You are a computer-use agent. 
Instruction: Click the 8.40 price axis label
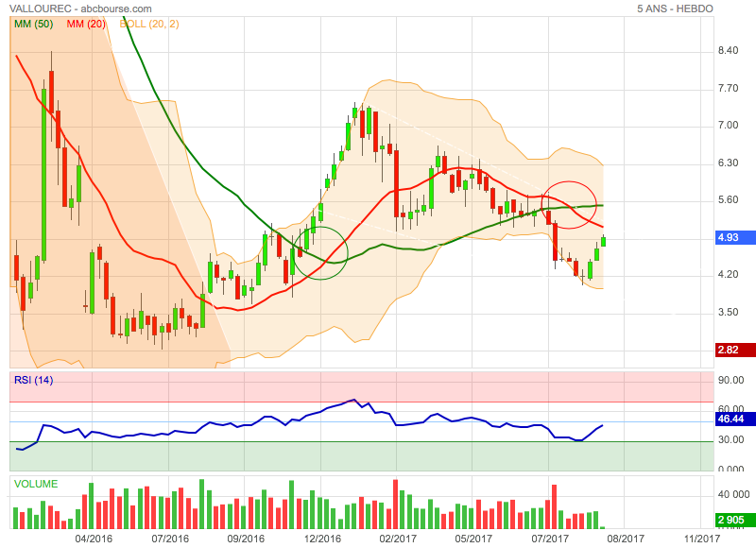click(728, 51)
